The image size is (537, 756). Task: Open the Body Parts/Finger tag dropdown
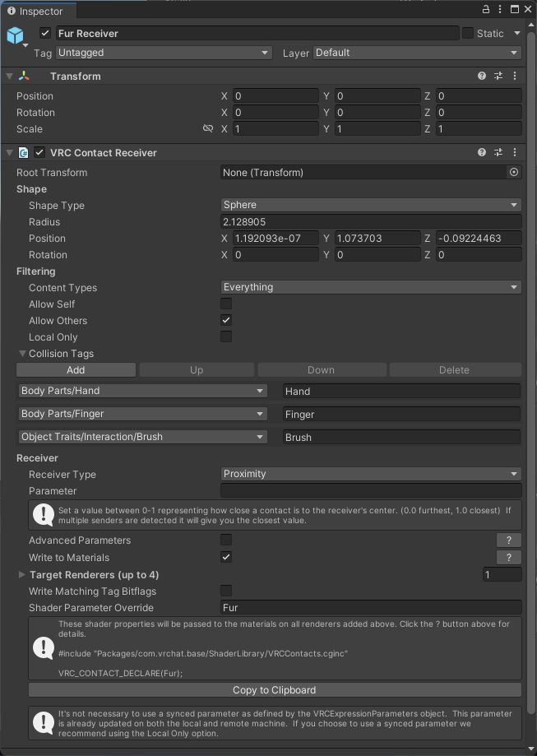[x=143, y=414]
